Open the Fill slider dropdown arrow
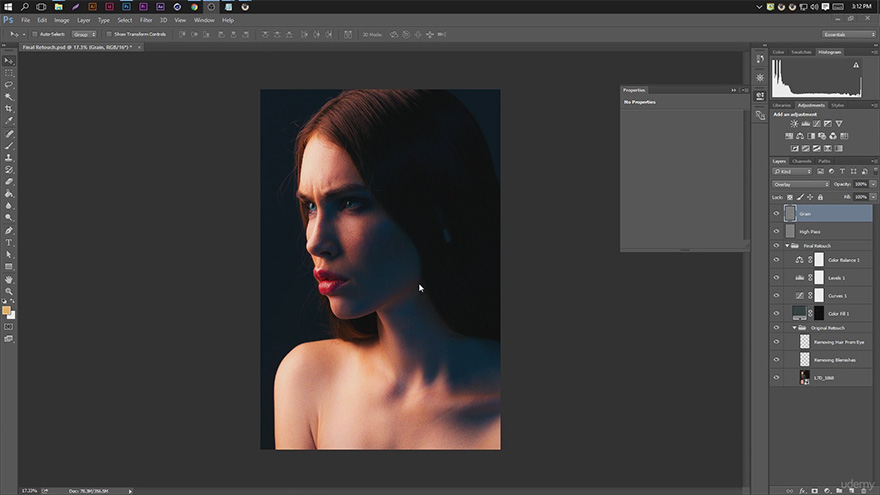This screenshot has height=495, width=880. point(873,197)
